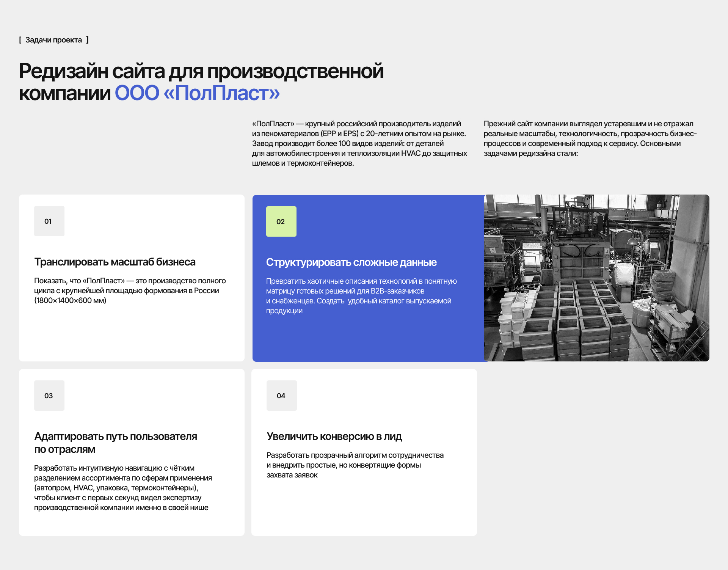Open the black-and-white factory photo
This screenshot has width=728, height=570.
tap(596, 278)
